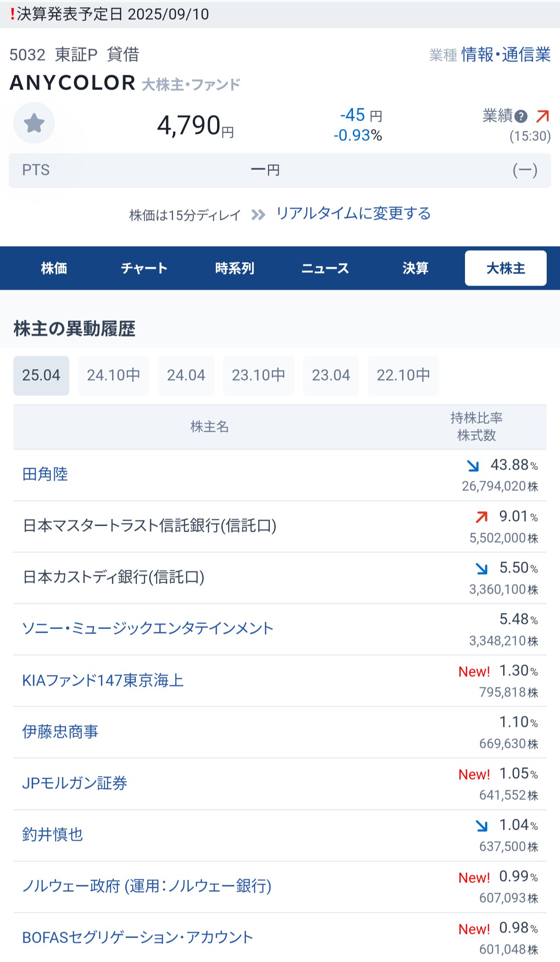
Task: Click the double chevron before リアルタイムに変更する
Action: [x=258, y=214]
